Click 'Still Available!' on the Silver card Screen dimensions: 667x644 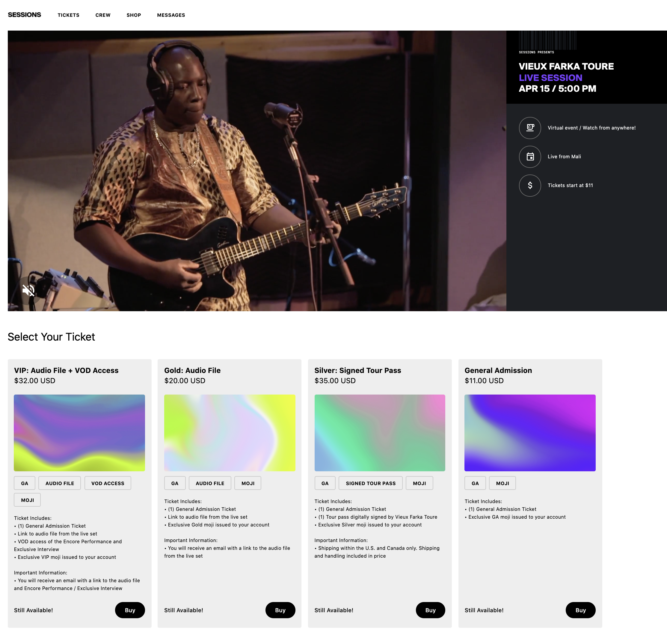pyautogui.click(x=333, y=610)
